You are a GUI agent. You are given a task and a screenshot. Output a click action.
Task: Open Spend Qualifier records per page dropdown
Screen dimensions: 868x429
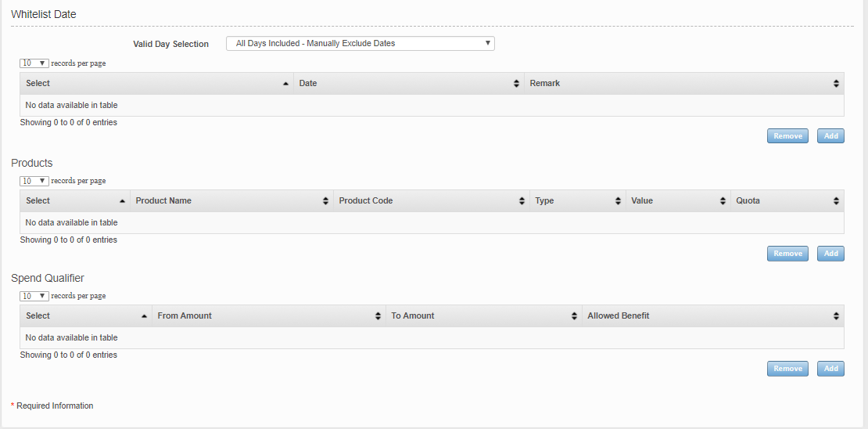[34, 296]
